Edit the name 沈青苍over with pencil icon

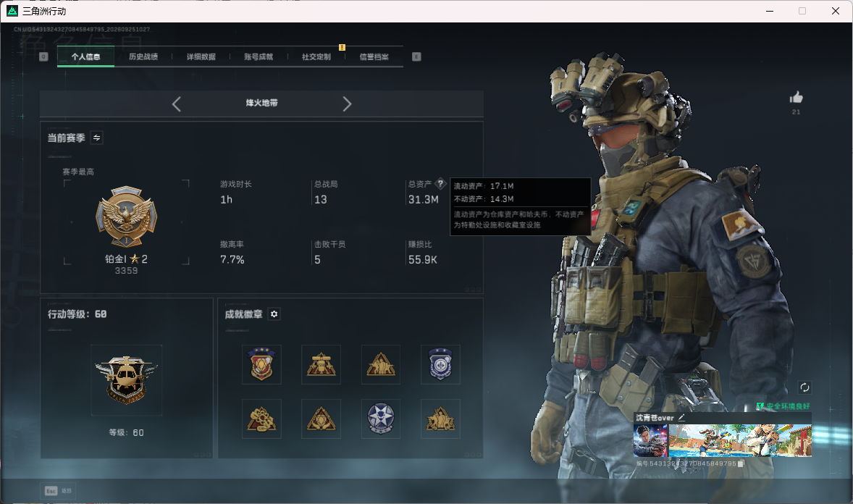point(681,417)
